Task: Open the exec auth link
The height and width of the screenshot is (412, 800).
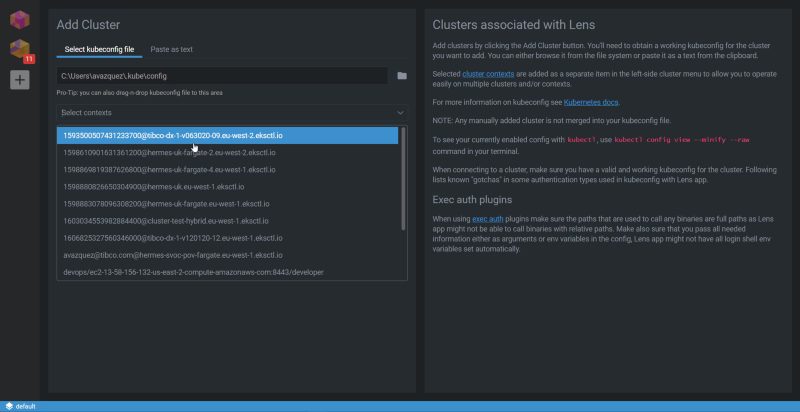Action: pos(488,219)
